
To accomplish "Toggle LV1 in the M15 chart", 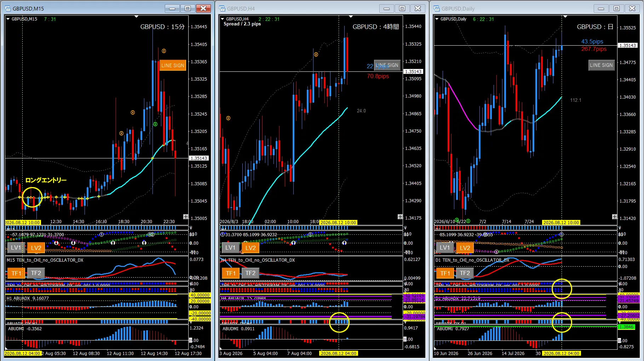I will pyautogui.click(x=16, y=248).
